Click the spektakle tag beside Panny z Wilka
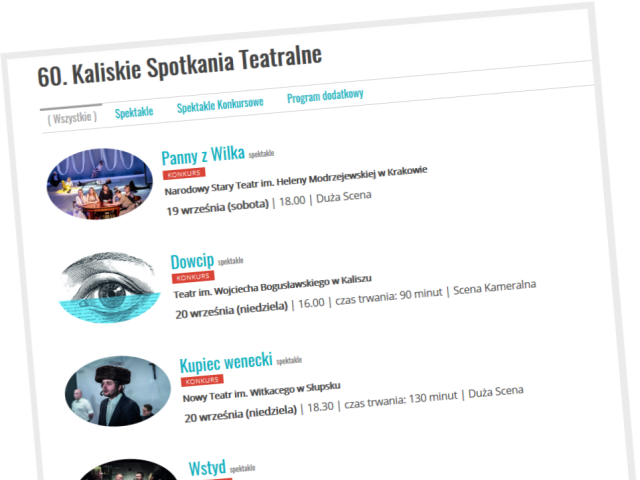Screen dimensions: 640x480 coord(261,154)
